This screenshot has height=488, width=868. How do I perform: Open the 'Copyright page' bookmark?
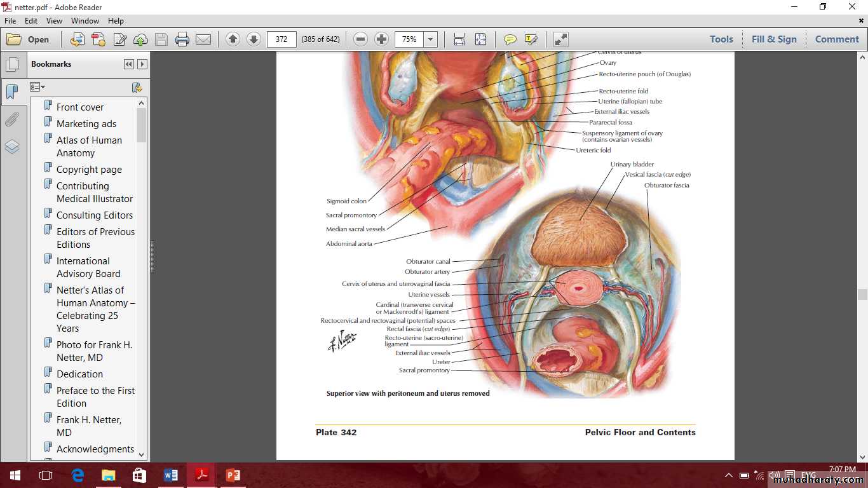[89, 170]
